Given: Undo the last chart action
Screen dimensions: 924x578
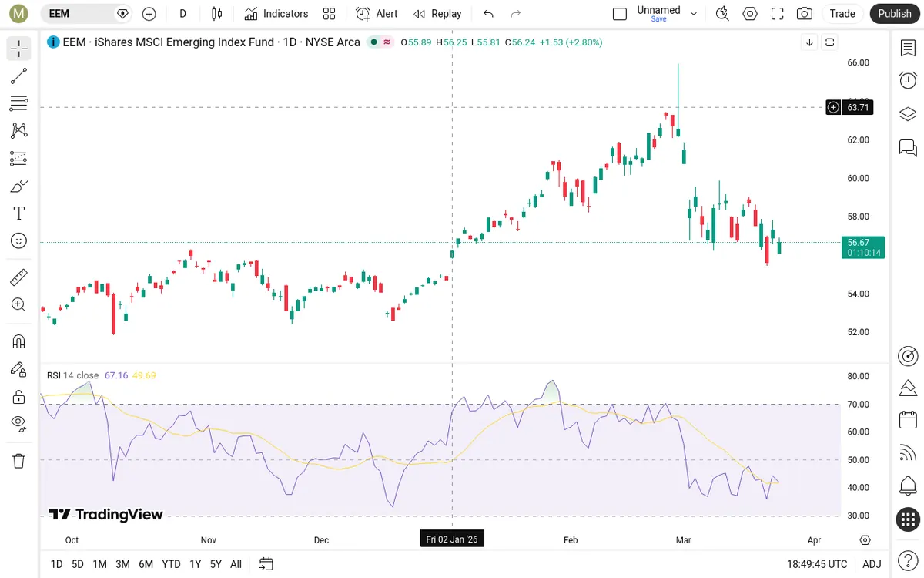Looking at the screenshot, I should [x=488, y=14].
